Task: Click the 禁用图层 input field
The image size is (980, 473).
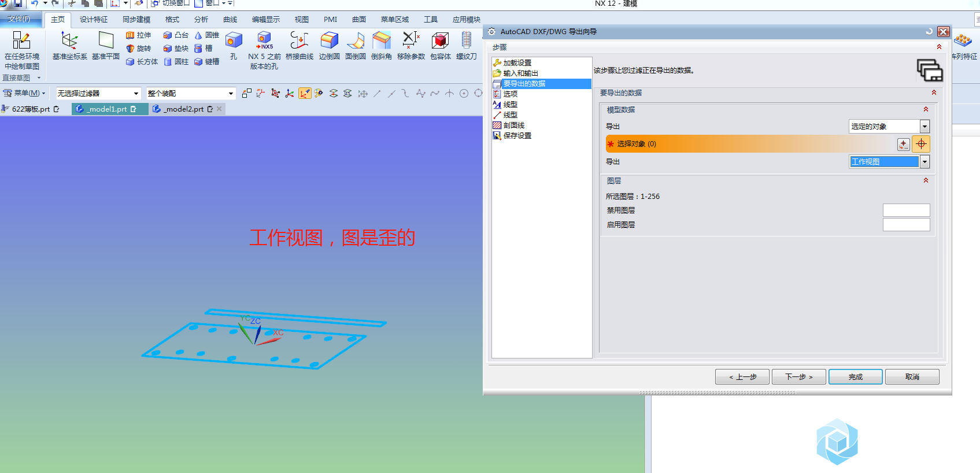Action: pyautogui.click(x=906, y=210)
